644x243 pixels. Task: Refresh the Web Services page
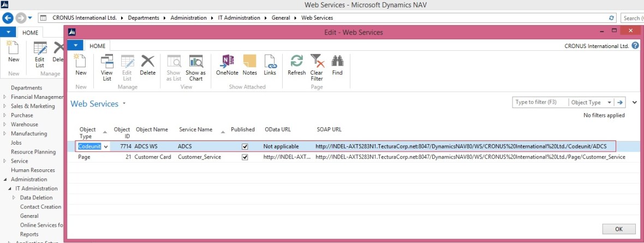click(x=296, y=63)
